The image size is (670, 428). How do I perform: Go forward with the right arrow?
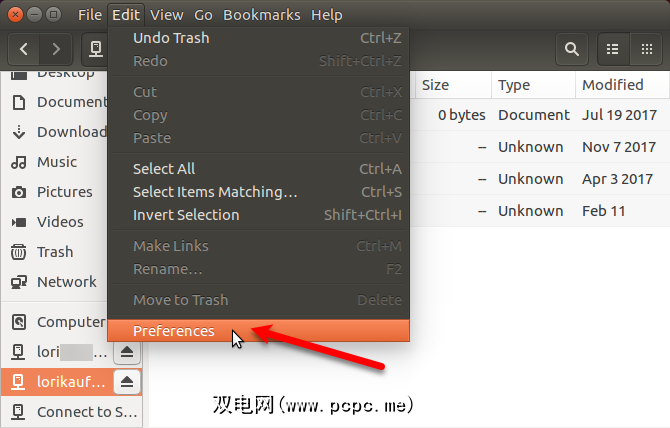[x=56, y=48]
